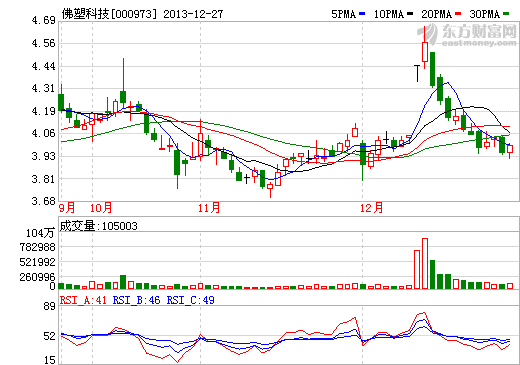Click the 15 RSI axis label
Viewport: 520px width, 365px height.
point(49,360)
